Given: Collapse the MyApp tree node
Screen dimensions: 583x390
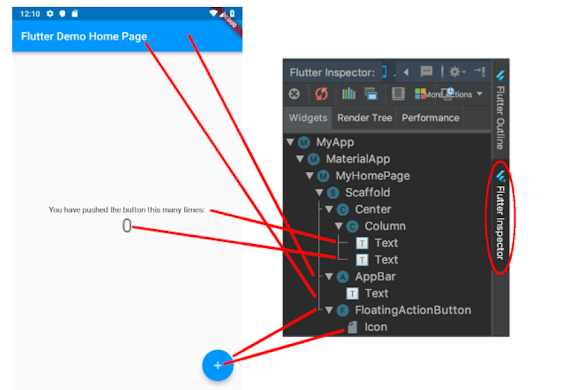Looking at the screenshot, I should 291,142.
